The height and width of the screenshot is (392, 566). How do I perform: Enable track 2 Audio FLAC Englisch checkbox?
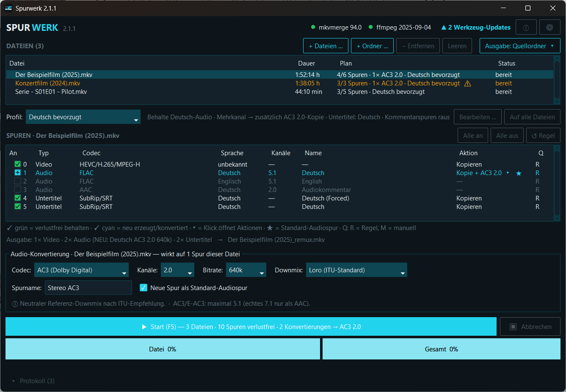(x=17, y=181)
